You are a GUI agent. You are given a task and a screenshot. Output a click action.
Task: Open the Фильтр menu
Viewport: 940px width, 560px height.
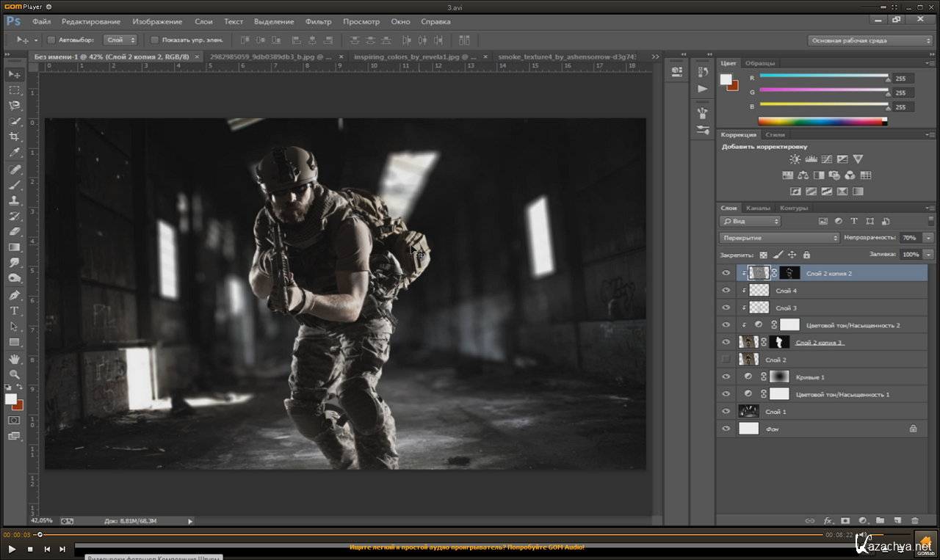pos(318,22)
